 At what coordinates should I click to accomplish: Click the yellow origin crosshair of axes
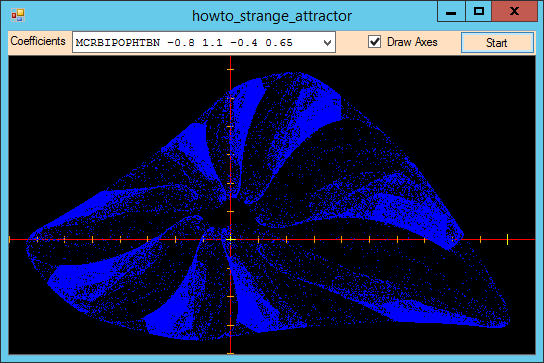coord(230,239)
